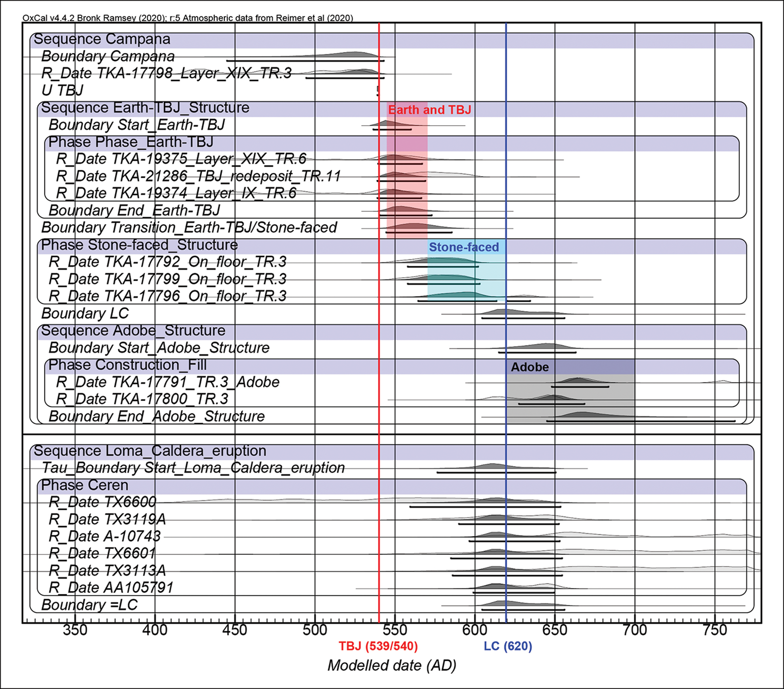Click the gray 'Adobe' shaded label
This screenshot has width=784, height=689.
tap(529, 367)
